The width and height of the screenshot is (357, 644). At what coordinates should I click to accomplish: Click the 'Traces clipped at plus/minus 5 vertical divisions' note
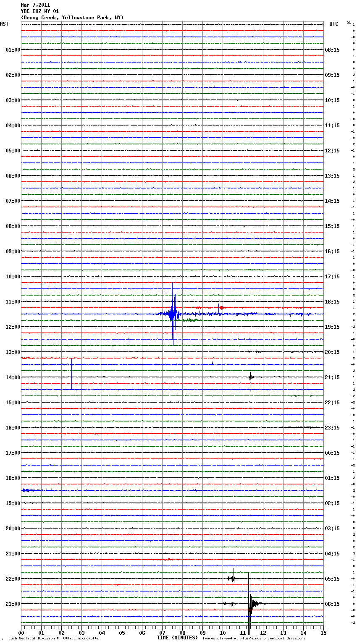(x=254, y=639)
